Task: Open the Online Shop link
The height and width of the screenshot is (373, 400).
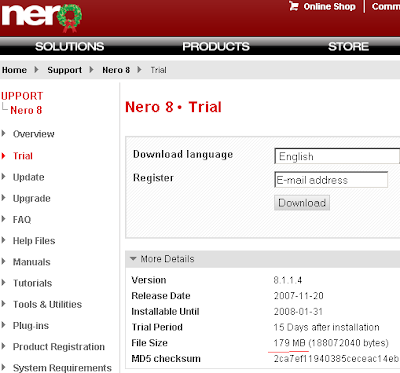Action: click(329, 6)
